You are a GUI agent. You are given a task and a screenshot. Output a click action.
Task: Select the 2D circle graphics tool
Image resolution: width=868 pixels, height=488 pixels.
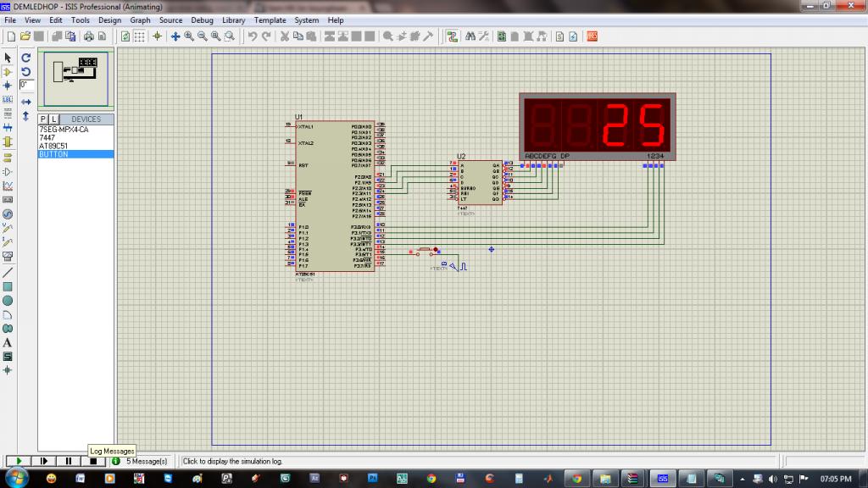click(8, 301)
